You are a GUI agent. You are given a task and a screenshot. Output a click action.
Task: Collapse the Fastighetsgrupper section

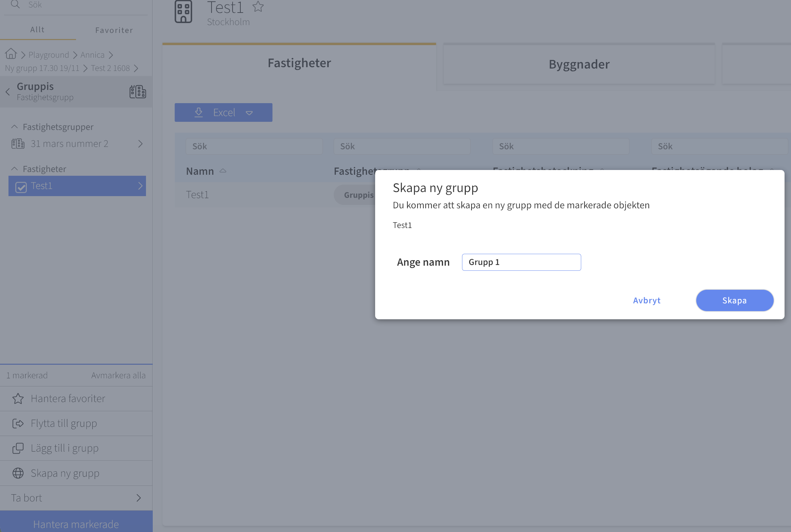(x=14, y=127)
